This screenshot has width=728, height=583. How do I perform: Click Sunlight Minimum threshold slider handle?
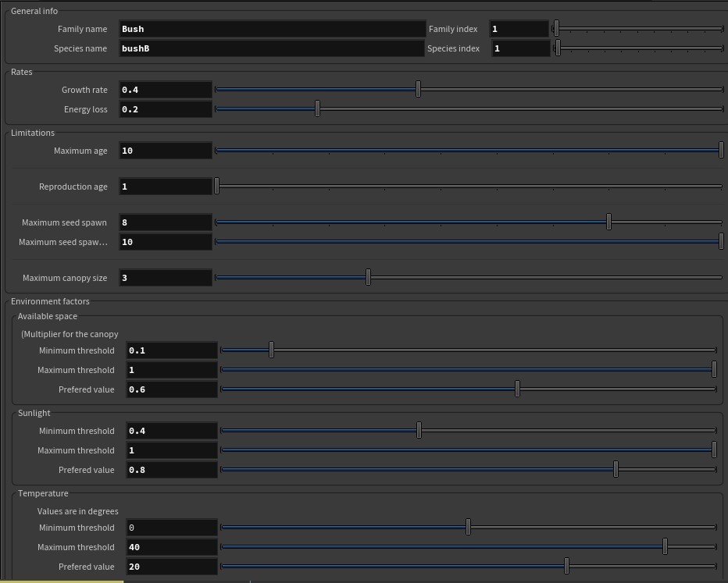tap(419, 430)
